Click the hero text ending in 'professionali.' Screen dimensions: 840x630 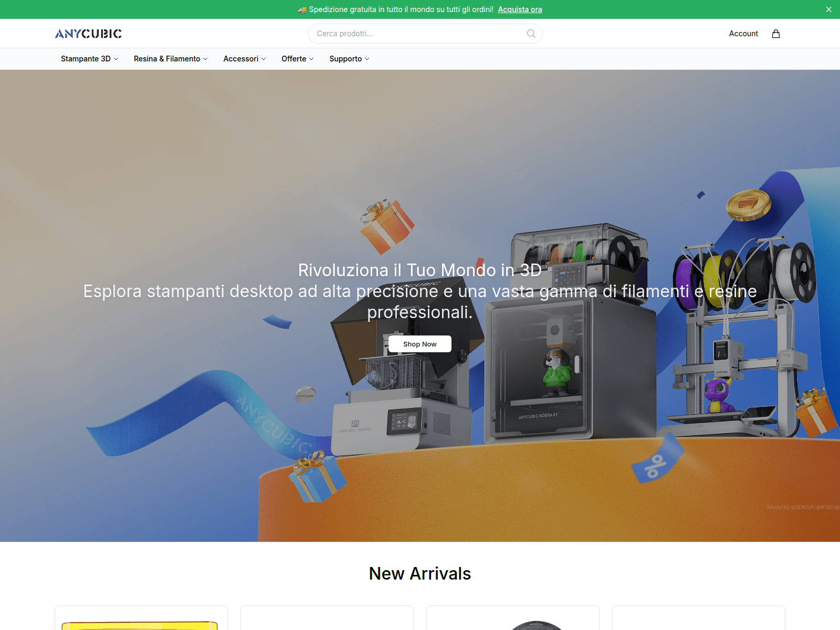(x=420, y=301)
